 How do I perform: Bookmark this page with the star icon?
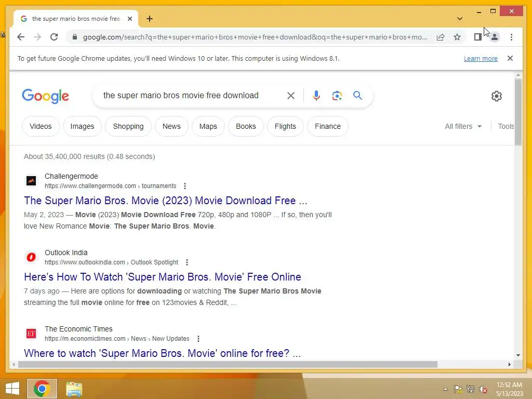click(457, 37)
